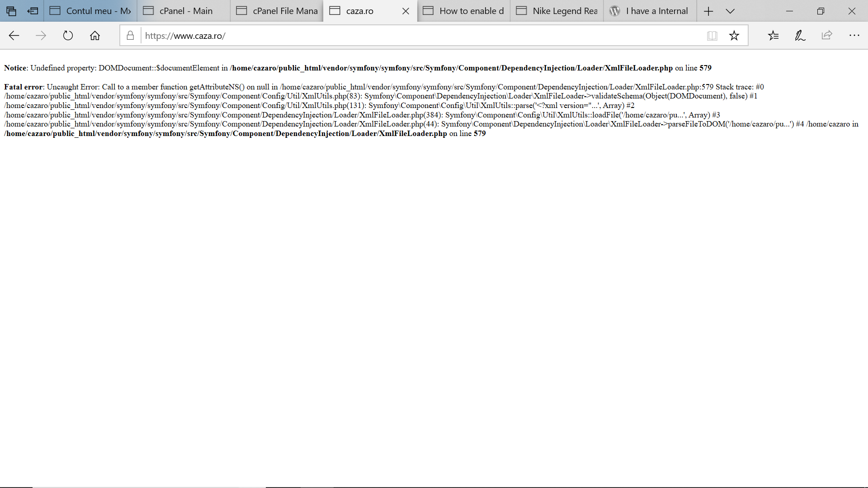
Task: Open the Favorites hub icon
Action: click(x=773, y=36)
